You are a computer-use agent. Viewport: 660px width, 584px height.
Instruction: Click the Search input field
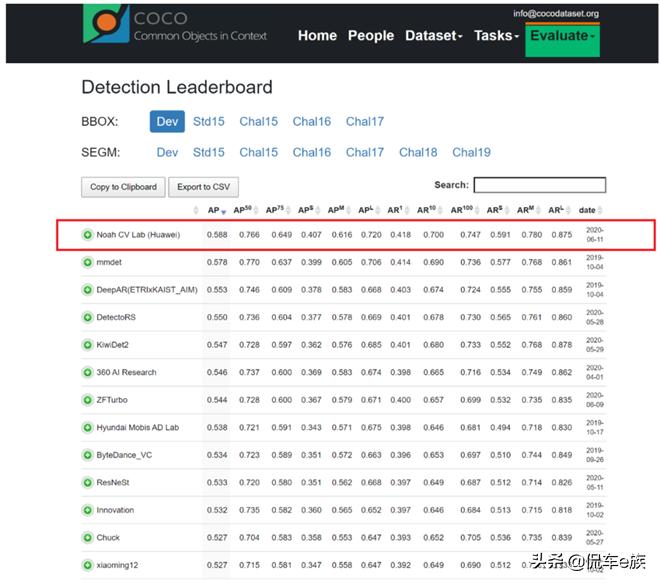click(x=539, y=185)
